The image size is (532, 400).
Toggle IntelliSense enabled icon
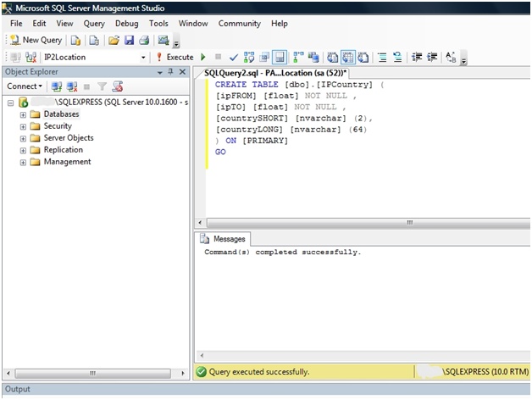click(x=280, y=57)
